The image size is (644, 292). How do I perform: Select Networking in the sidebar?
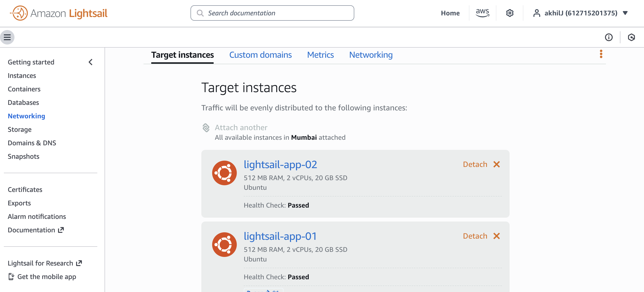pos(26,116)
